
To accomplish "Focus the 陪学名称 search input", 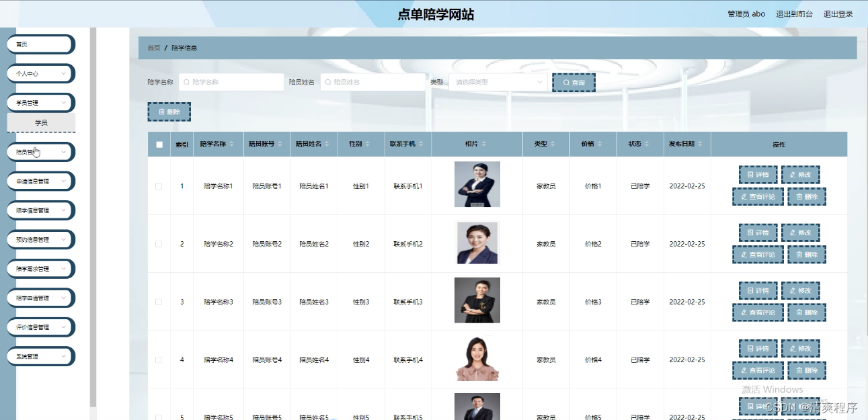I will click(230, 82).
